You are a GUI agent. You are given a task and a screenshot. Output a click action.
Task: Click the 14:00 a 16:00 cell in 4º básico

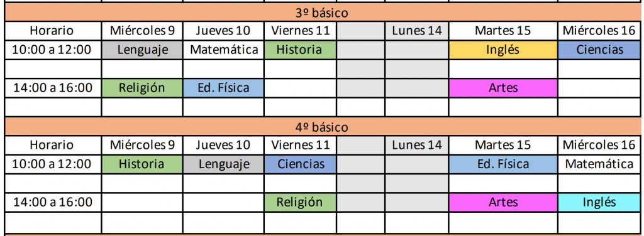click(x=53, y=202)
